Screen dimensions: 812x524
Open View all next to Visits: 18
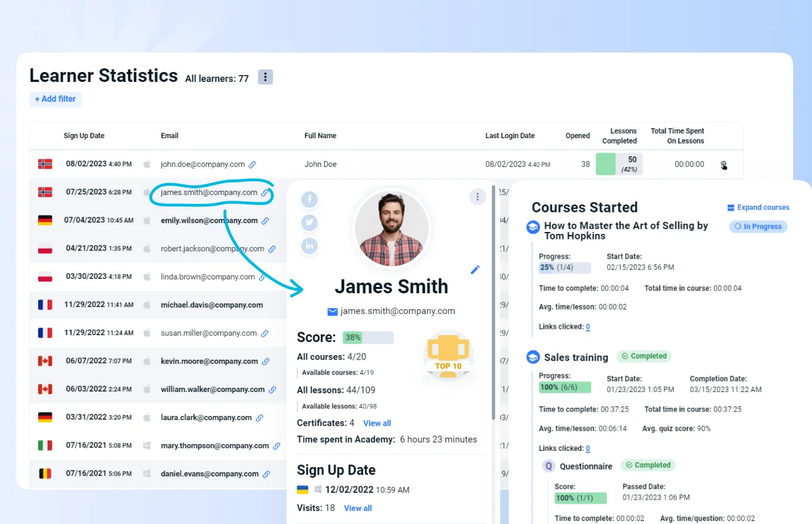tap(357, 508)
